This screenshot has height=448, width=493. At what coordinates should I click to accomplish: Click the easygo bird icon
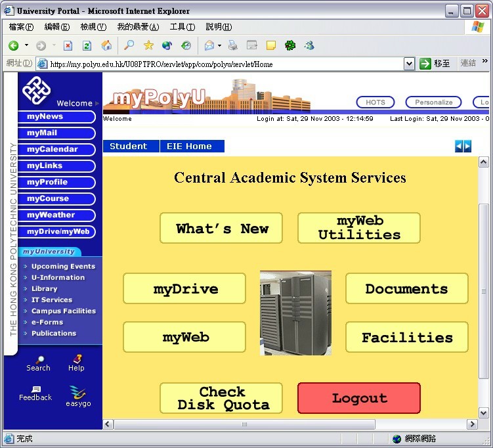[x=78, y=392]
